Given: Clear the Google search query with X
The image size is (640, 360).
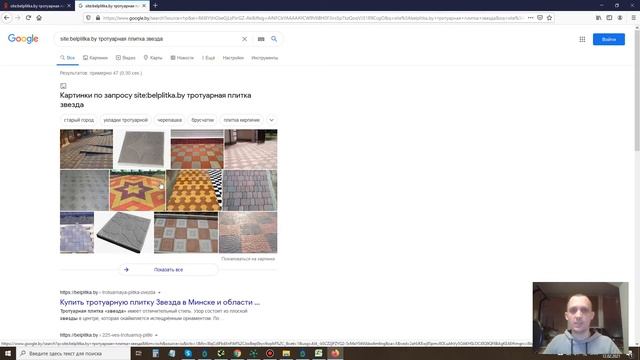Looking at the screenshot, I should tap(244, 39).
